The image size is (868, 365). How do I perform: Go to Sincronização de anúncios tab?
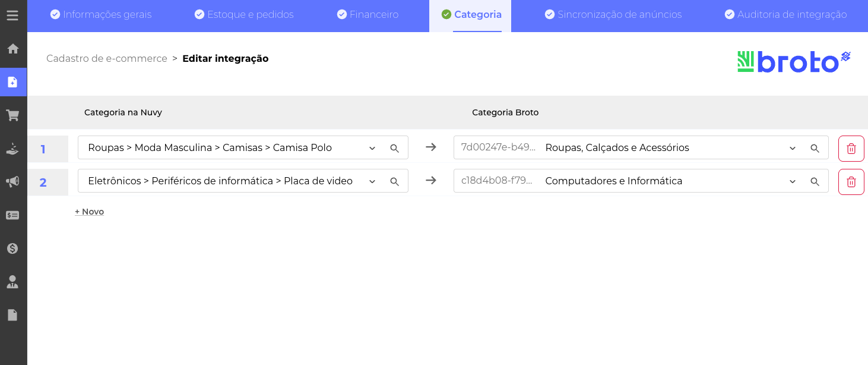[x=613, y=15]
